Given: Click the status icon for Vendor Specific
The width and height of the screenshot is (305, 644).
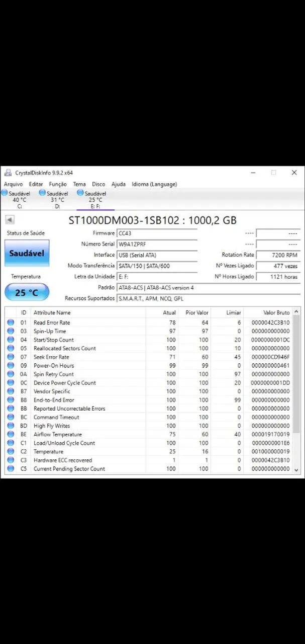Looking at the screenshot, I should (x=11, y=391).
